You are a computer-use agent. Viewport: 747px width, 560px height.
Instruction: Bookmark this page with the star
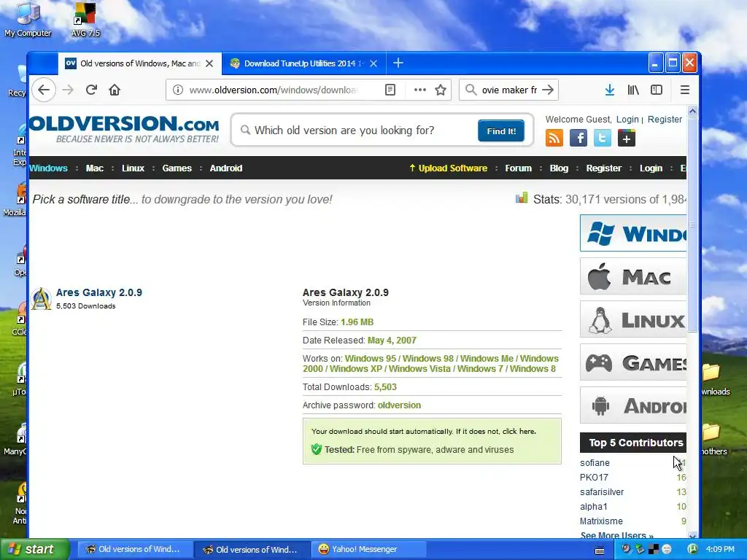pos(441,90)
